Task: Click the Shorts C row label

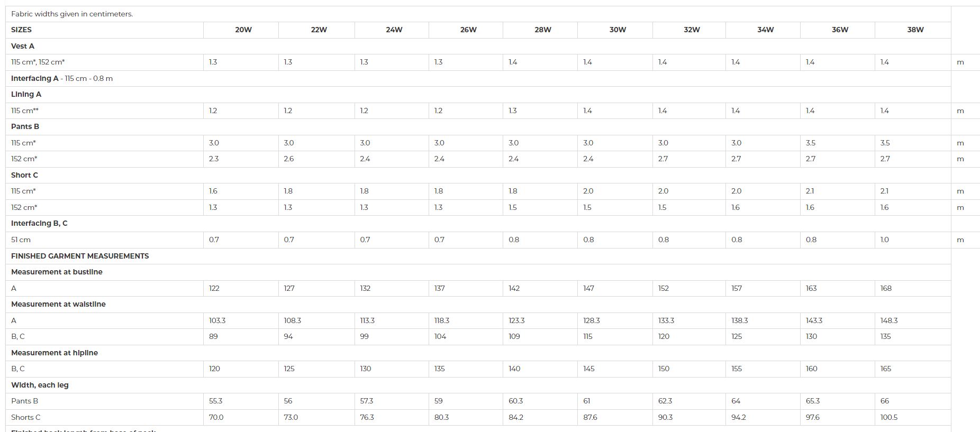Action: point(26,417)
